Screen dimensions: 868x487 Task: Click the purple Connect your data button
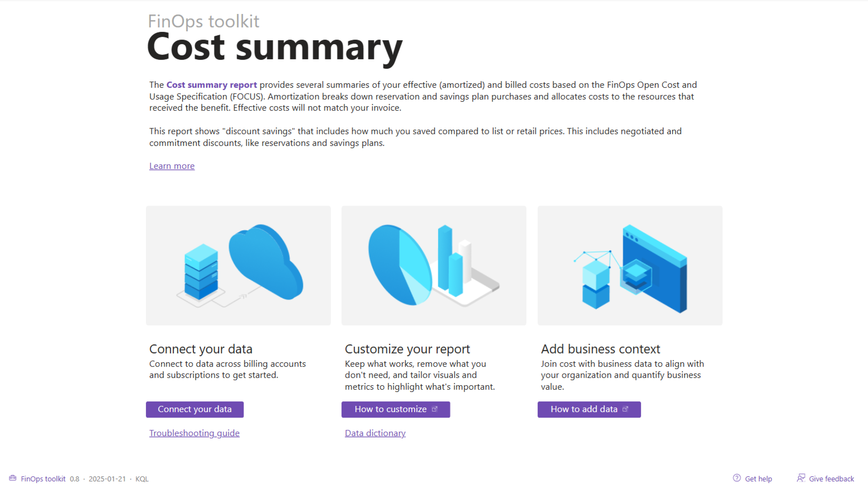pyautogui.click(x=195, y=409)
